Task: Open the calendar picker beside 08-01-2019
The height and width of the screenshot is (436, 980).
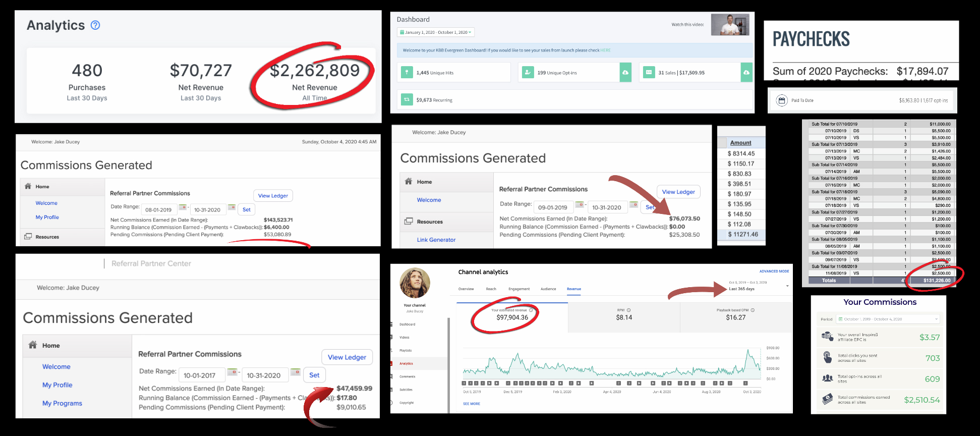Action: 183,208
